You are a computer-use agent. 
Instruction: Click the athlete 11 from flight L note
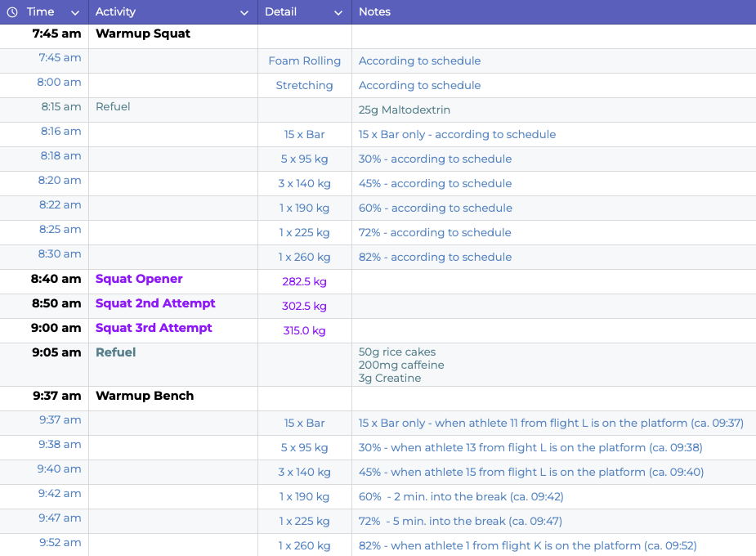coord(551,423)
